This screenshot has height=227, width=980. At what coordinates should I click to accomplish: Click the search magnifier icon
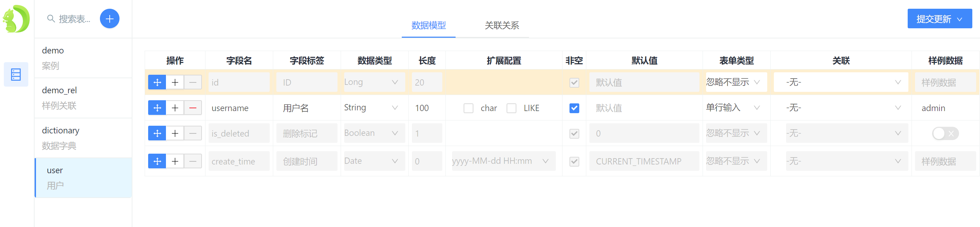51,19
